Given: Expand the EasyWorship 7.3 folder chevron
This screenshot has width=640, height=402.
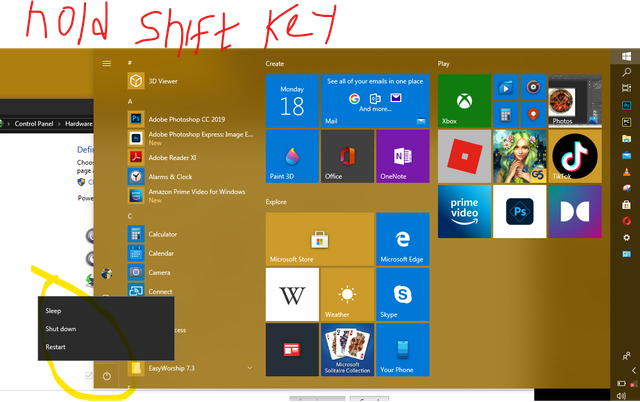Looking at the screenshot, I should tap(249, 368).
